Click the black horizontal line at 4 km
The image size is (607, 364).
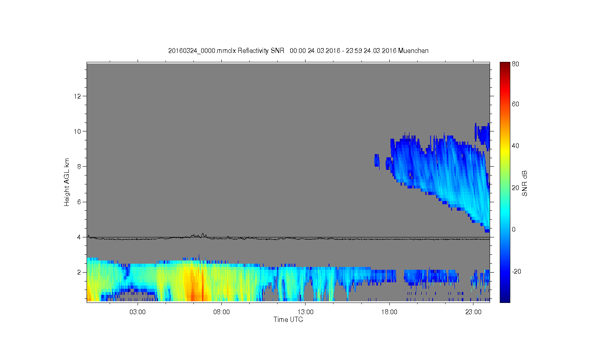[x=288, y=237]
